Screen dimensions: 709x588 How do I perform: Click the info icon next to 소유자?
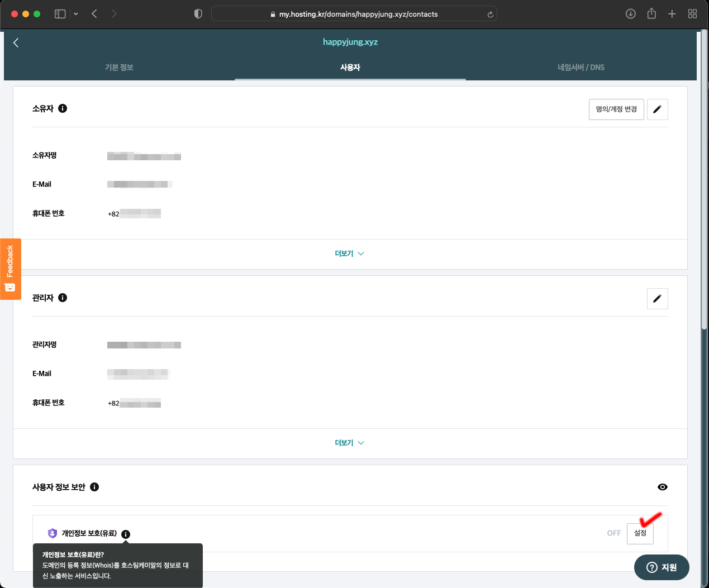click(x=63, y=108)
